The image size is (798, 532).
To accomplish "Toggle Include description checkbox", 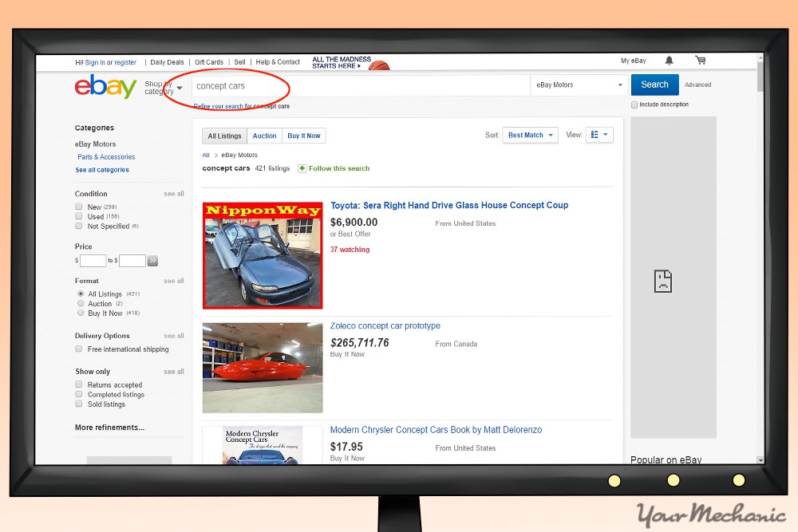I will (634, 104).
